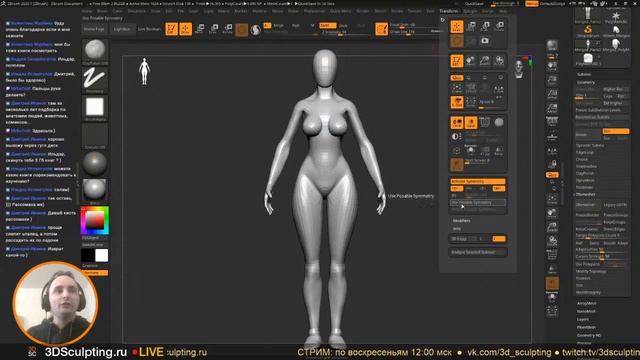The image size is (640, 360).
Task: Click the QuickSave button in the title bar
Action: (473, 4)
